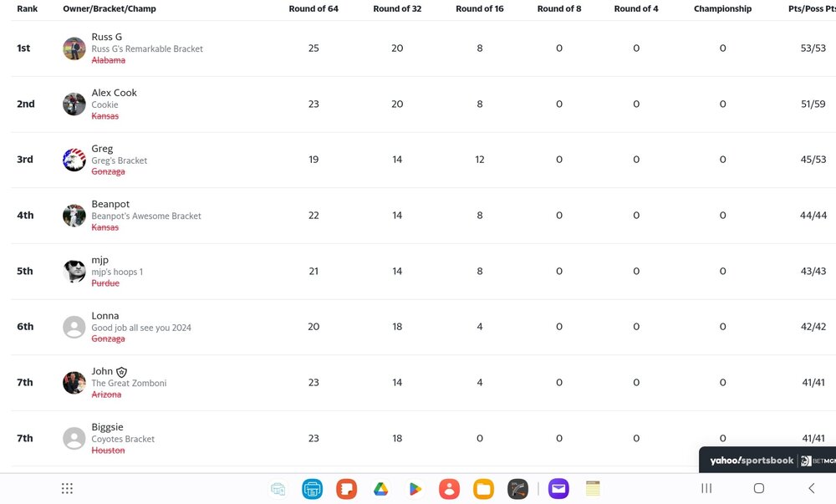
Task: Click Alex Cook's profile avatar
Action: click(x=74, y=104)
